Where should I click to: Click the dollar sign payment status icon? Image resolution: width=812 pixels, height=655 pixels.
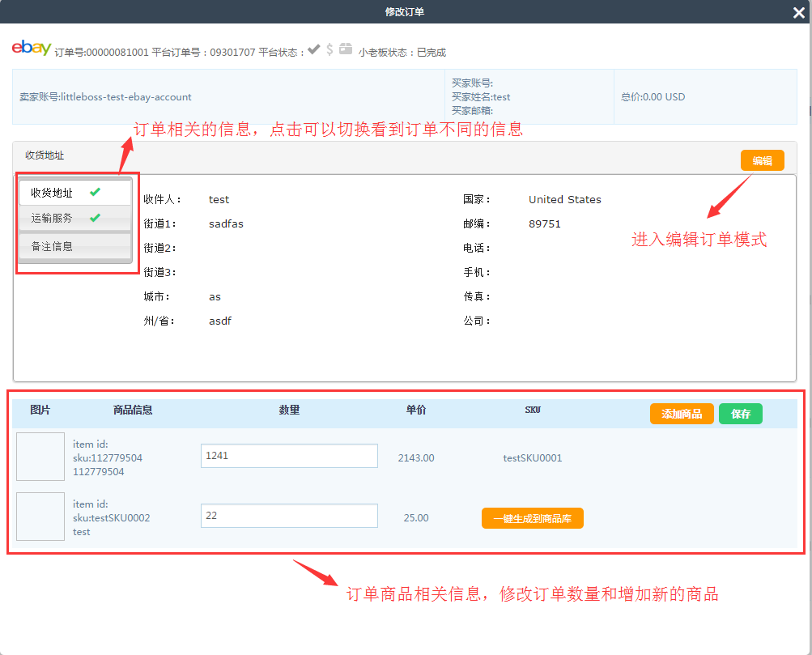tap(329, 49)
